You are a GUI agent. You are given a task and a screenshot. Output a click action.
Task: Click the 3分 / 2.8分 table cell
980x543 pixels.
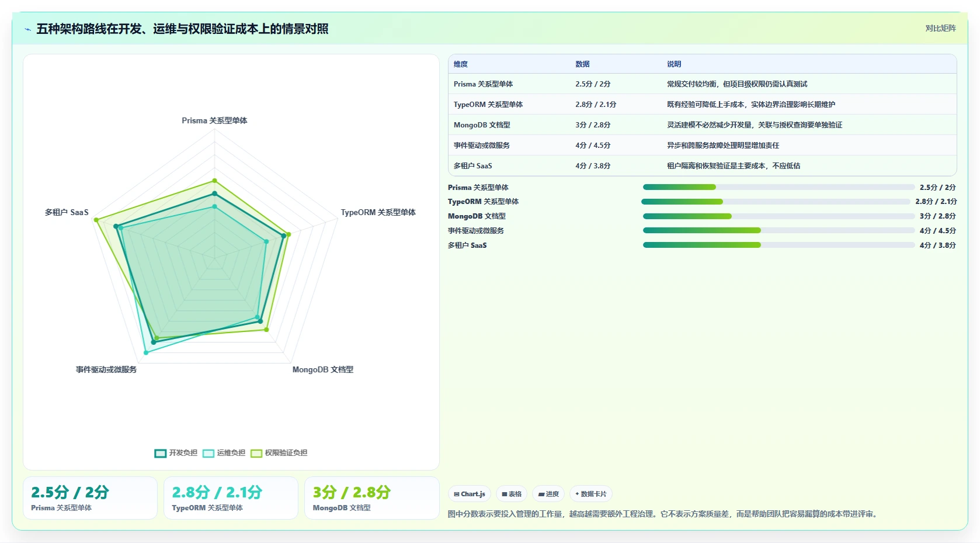point(593,125)
